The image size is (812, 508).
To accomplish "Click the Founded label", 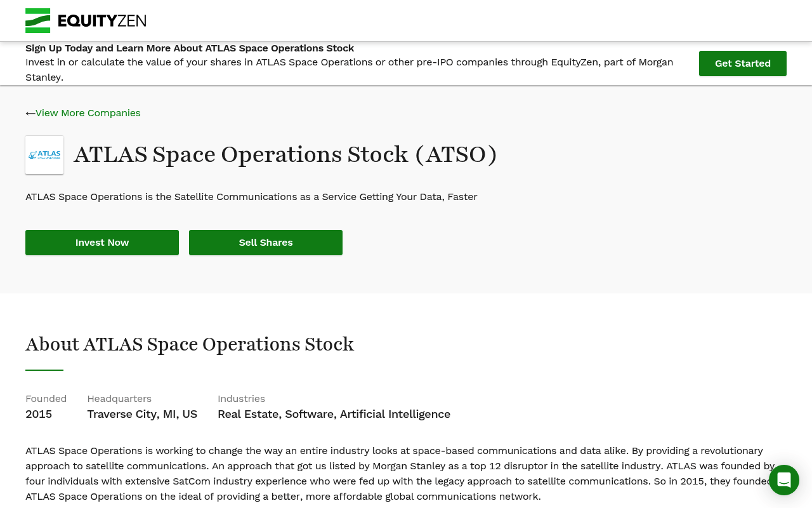I will (46, 399).
